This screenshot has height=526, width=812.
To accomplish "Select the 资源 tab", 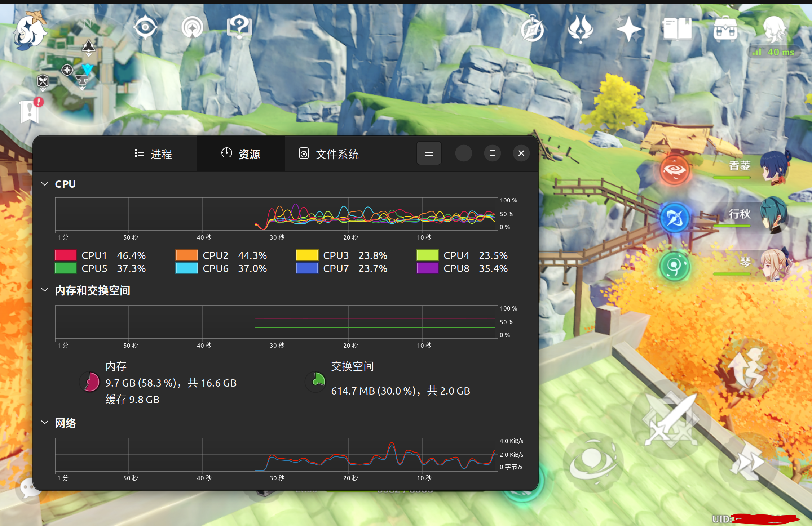I will tap(241, 154).
